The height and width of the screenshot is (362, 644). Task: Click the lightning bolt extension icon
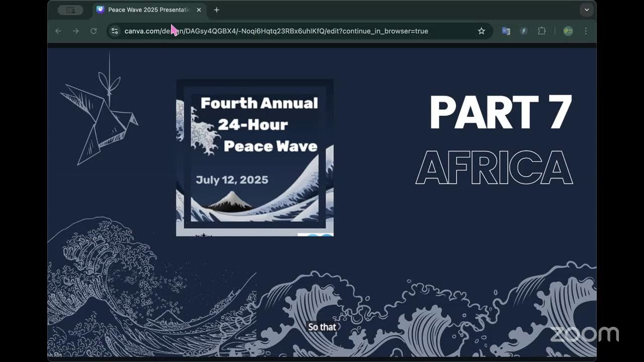[x=524, y=31]
